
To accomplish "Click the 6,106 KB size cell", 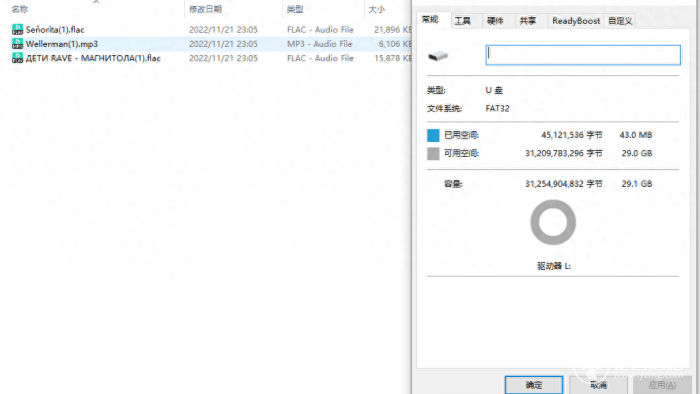I will tap(395, 44).
